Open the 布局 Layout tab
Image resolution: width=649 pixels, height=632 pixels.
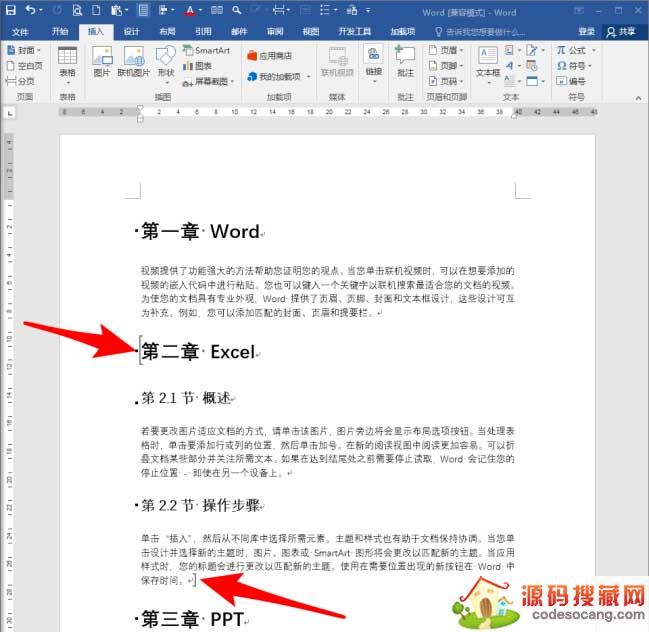pyautogui.click(x=167, y=31)
